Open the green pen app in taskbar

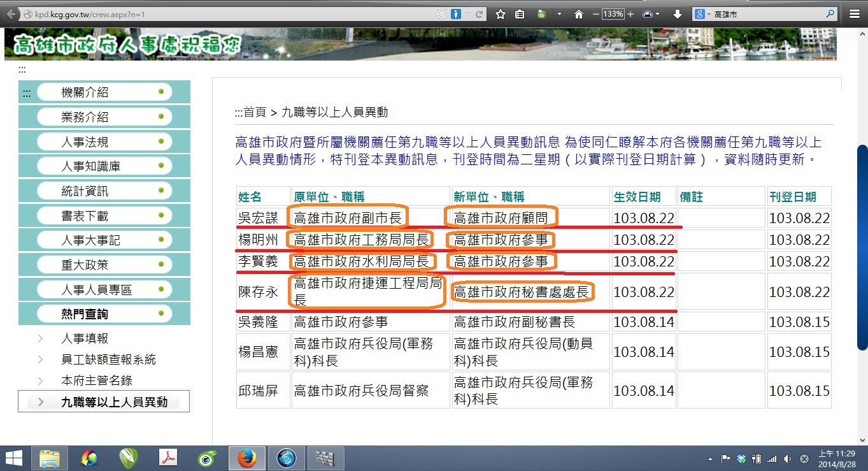click(129, 458)
